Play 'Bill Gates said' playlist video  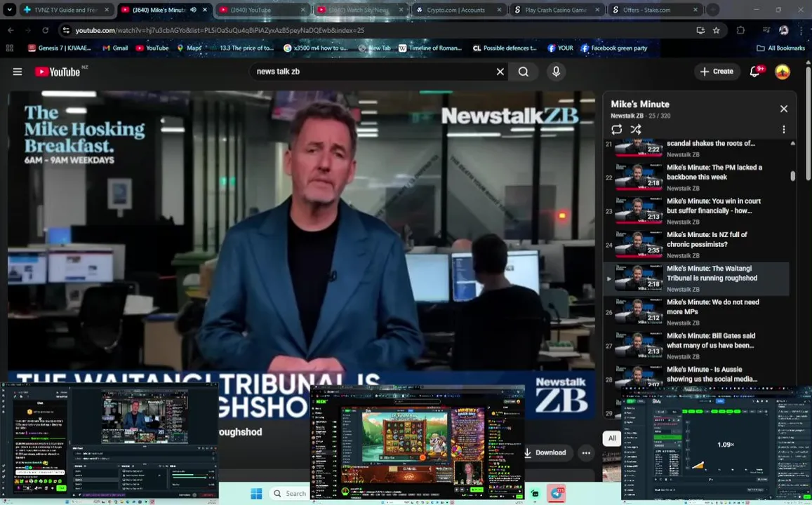point(696,346)
